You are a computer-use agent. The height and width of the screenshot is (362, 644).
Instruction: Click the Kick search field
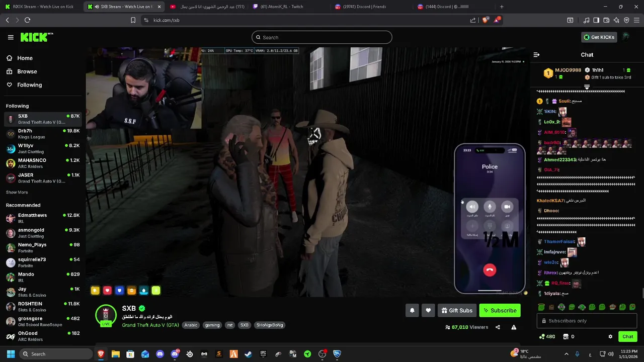[x=322, y=37]
